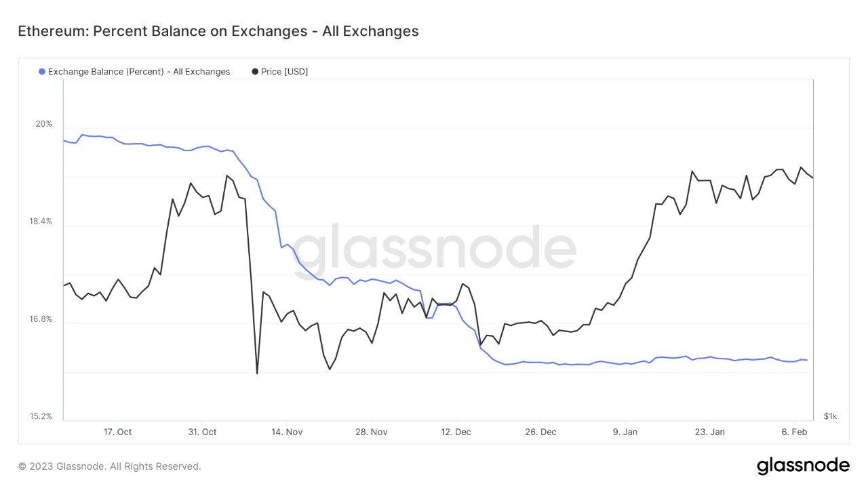Select the 17. Oct date label
The height and width of the screenshot is (488, 868).
[x=118, y=432]
